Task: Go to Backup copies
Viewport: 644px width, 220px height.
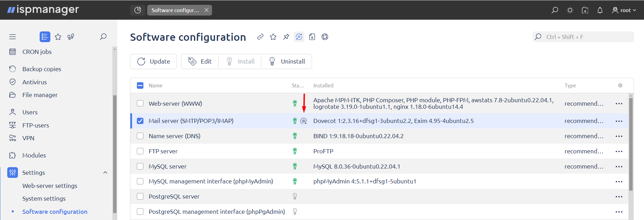Action: 42,69
